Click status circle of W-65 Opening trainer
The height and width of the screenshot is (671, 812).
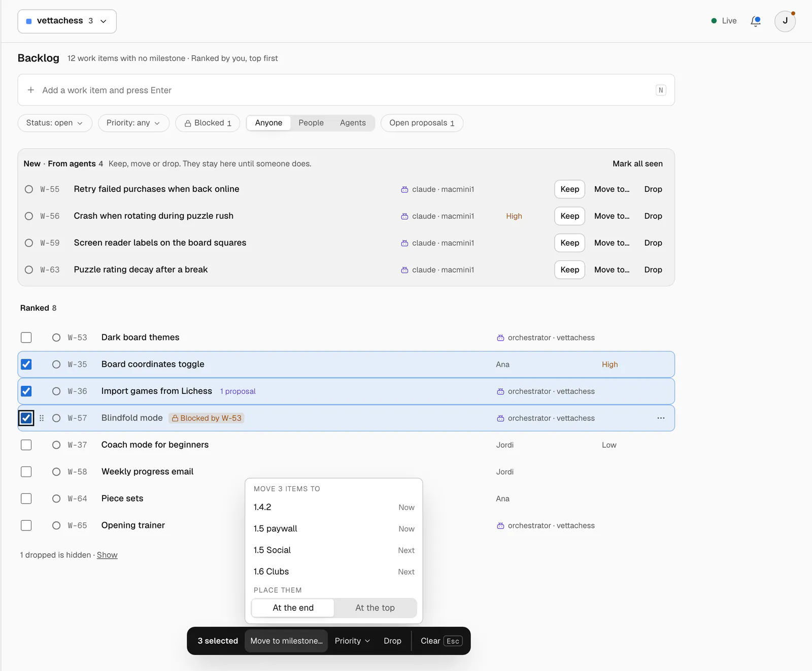coord(56,526)
